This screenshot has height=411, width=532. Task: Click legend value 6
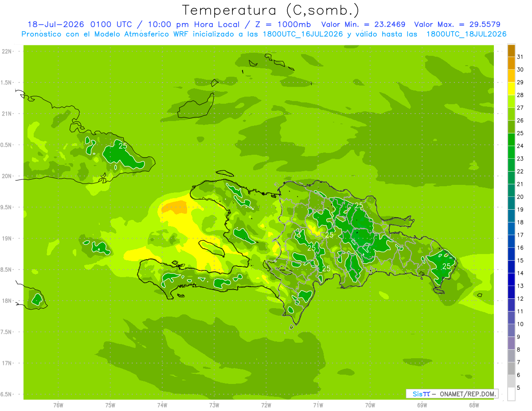(x=519, y=375)
